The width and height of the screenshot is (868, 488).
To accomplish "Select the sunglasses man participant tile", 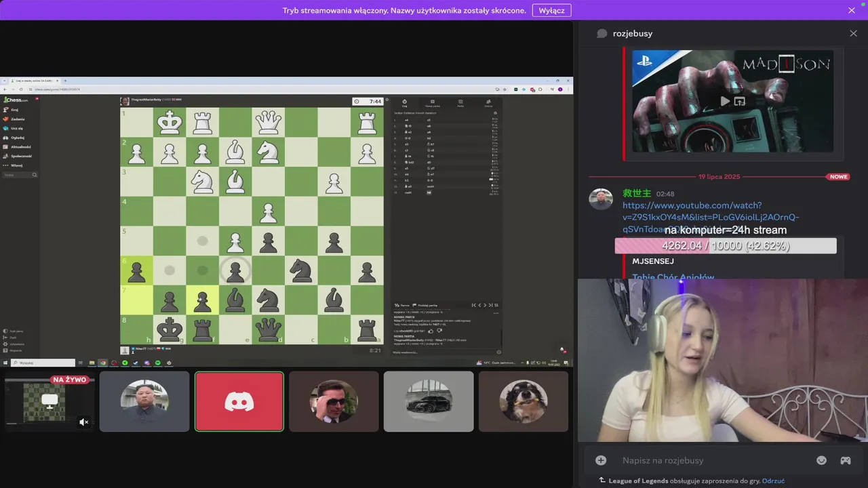I will click(334, 401).
